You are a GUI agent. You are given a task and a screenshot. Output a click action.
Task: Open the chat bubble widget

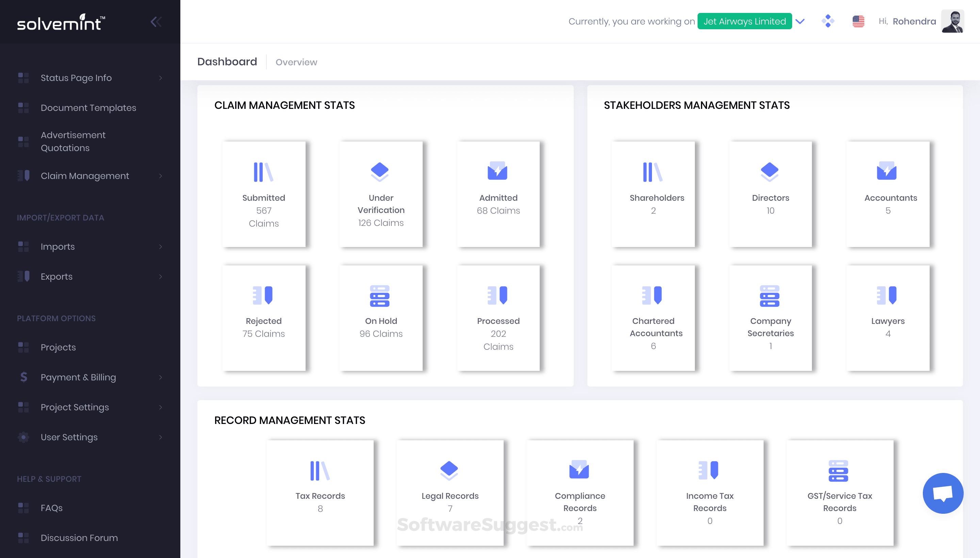point(943,493)
